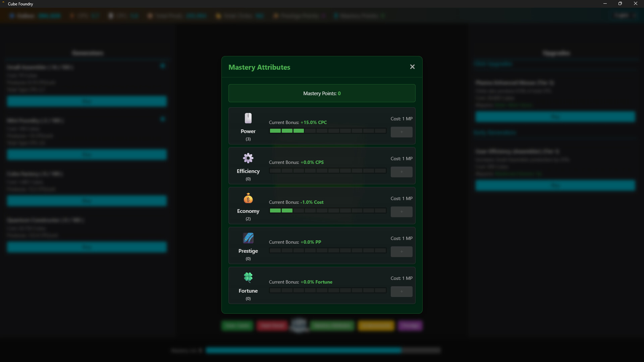The height and width of the screenshot is (362, 644).
Task: Increase the Economy attribute with plus
Action: [401, 212]
